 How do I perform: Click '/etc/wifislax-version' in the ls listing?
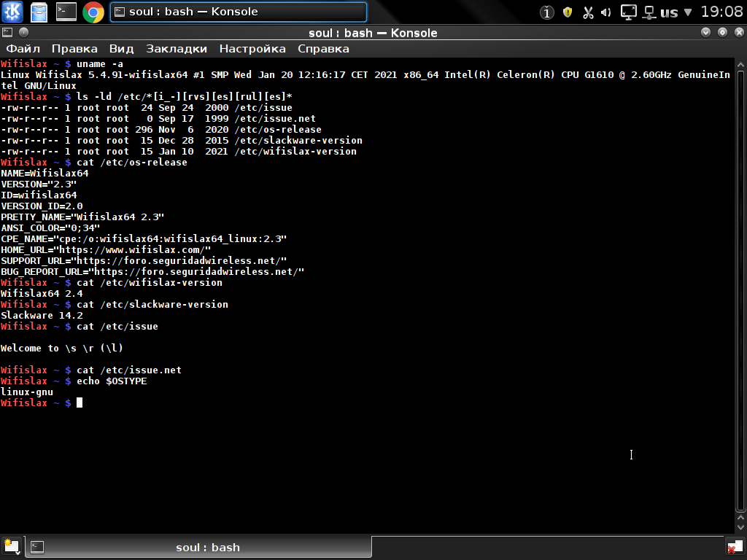(295, 152)
